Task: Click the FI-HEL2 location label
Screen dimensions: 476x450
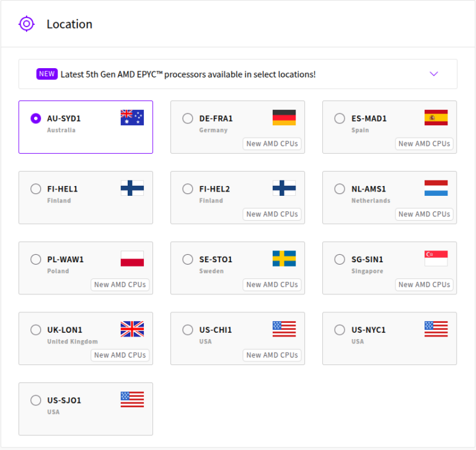Action: (x=214, y=189)
